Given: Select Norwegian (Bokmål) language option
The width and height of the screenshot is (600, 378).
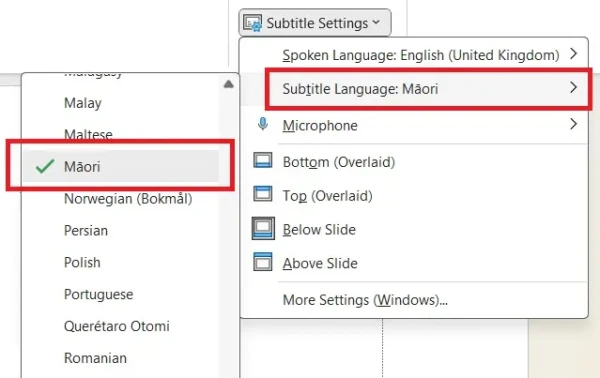Looking at the screenshot, I should click(x=128, y=199).
